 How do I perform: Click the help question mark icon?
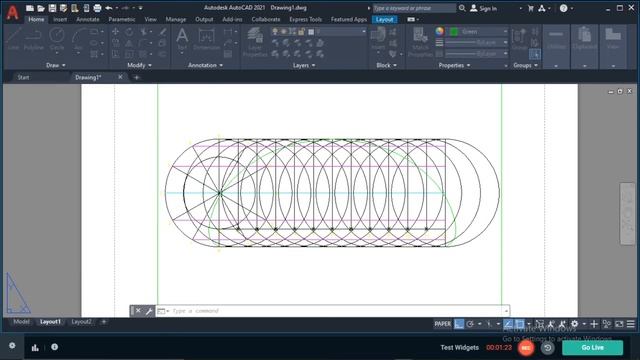click(563, 8)
